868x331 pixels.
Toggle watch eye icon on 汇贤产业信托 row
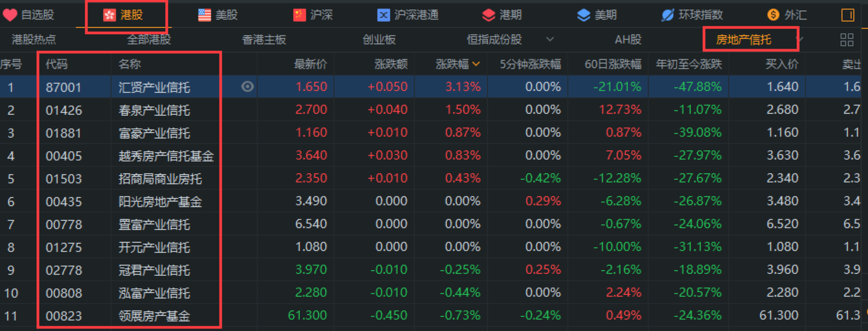(247, 86)
